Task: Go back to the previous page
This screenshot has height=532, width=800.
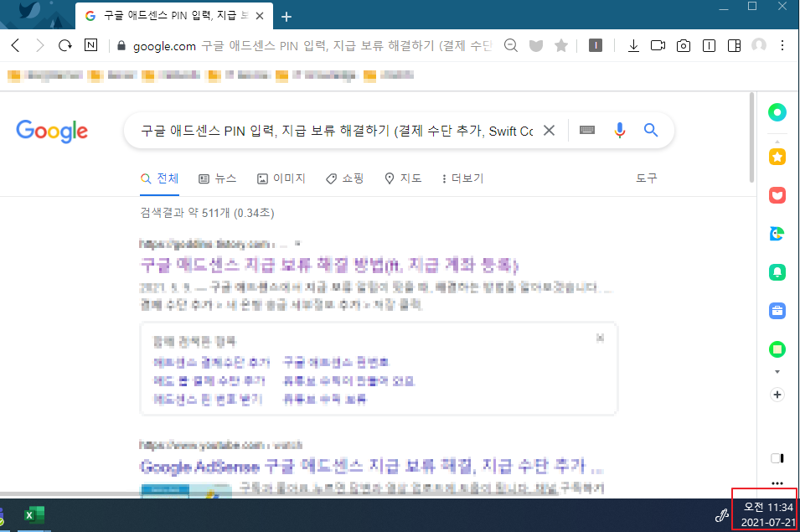Action: [x=16, y=45]
